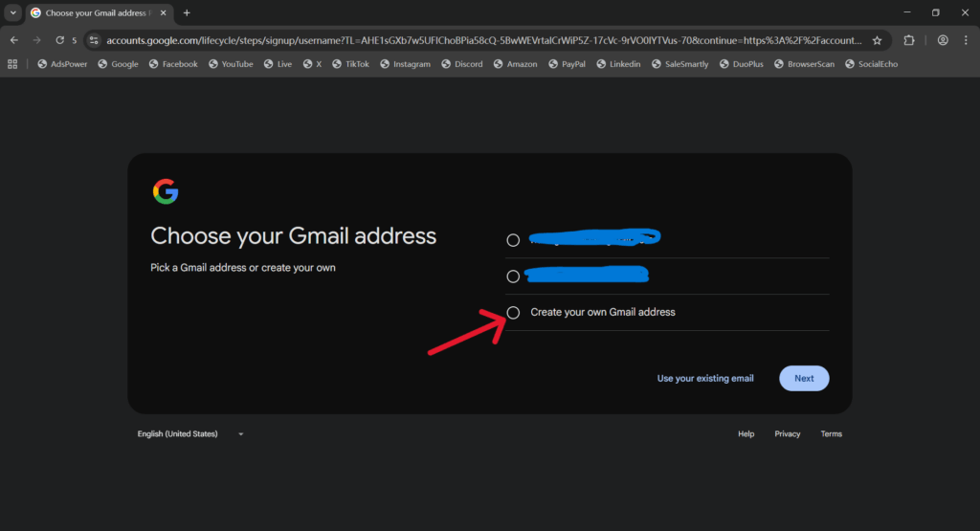980x531 pixels.
Task: Click the browser back arrow
Action: 13,40
